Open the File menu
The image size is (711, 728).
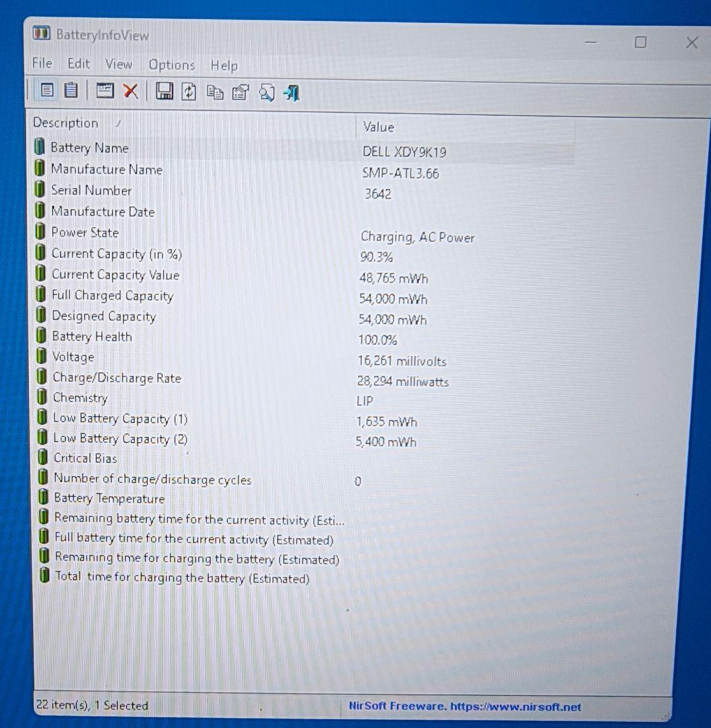click(41, 64)
